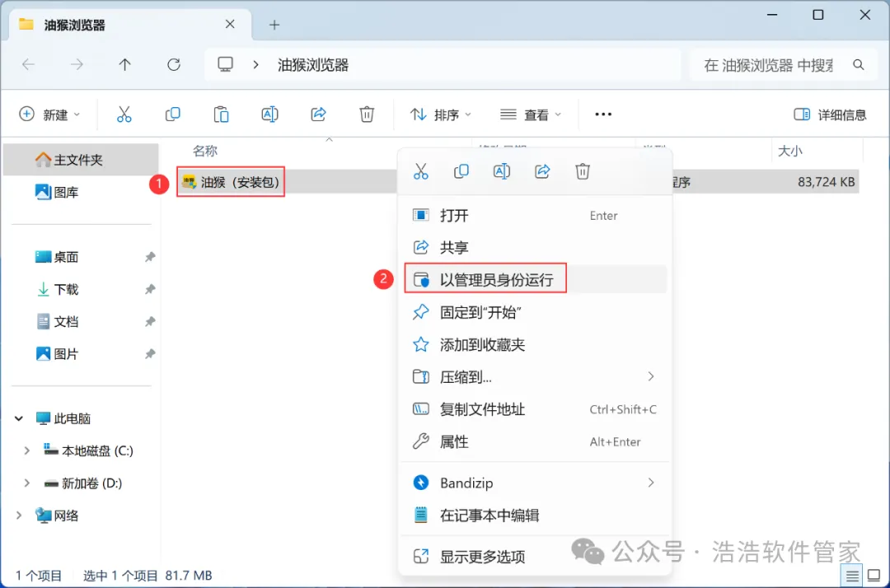
Task: Click the Cut icon in the toolbar
Action: click(x=124, y=114)
